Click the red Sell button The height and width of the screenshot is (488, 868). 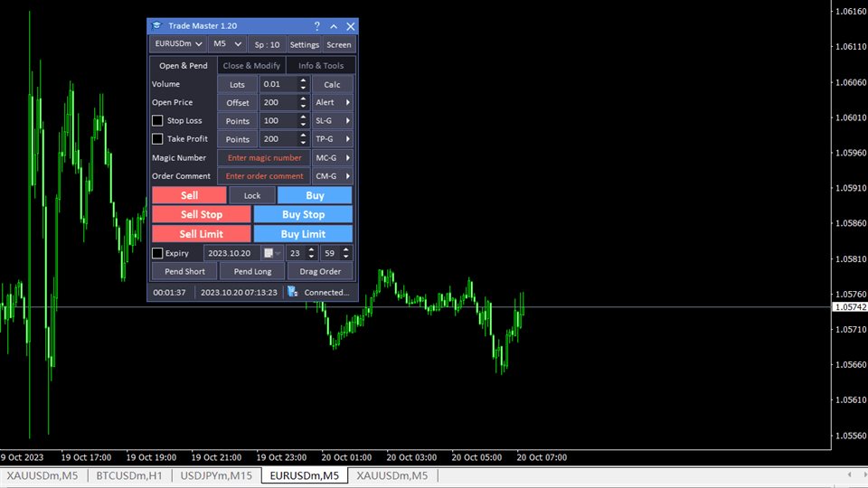pos(189,195)
